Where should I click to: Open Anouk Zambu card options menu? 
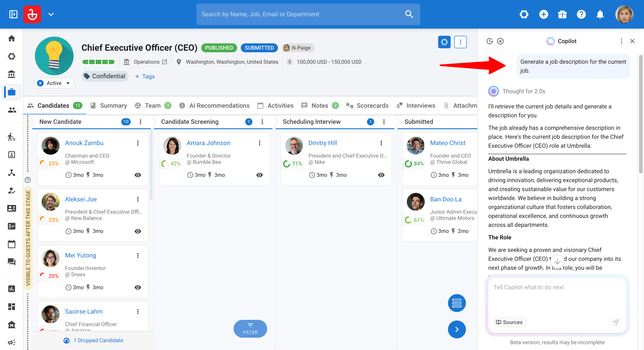tap(138, 143)
